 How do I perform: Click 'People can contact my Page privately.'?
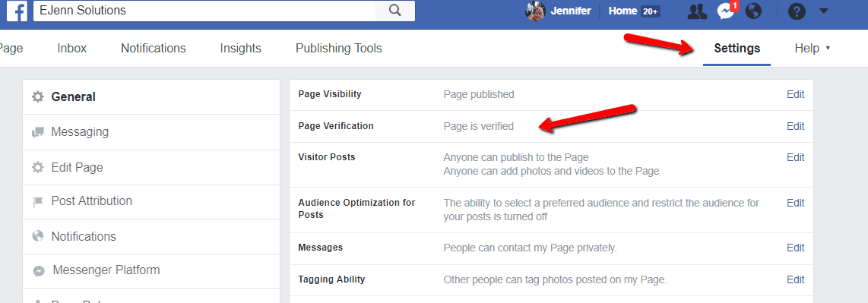531,248
